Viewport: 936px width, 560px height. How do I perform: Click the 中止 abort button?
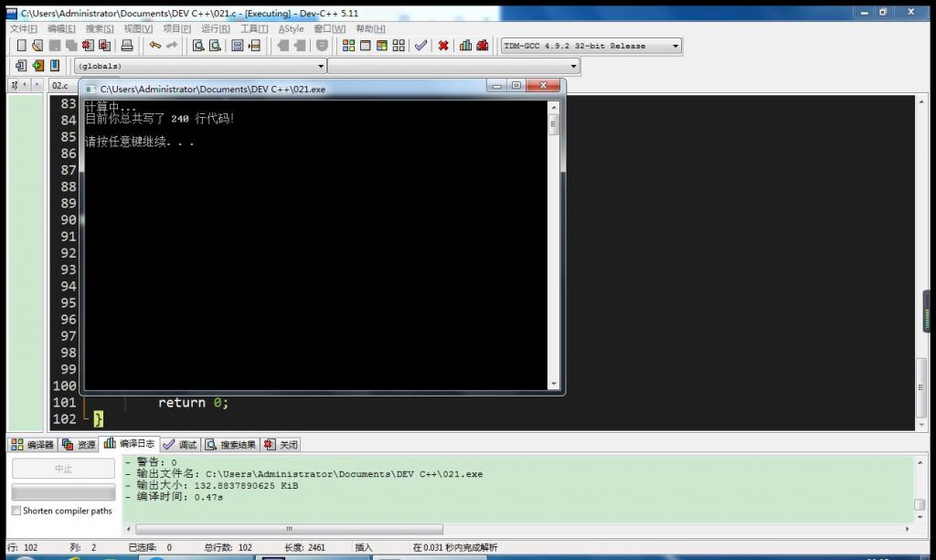[x=62, y=469]
